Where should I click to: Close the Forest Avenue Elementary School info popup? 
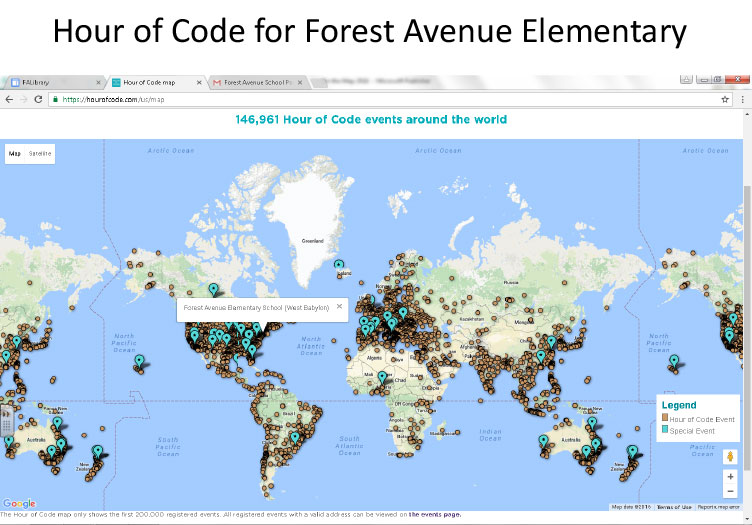coord(339,306)
